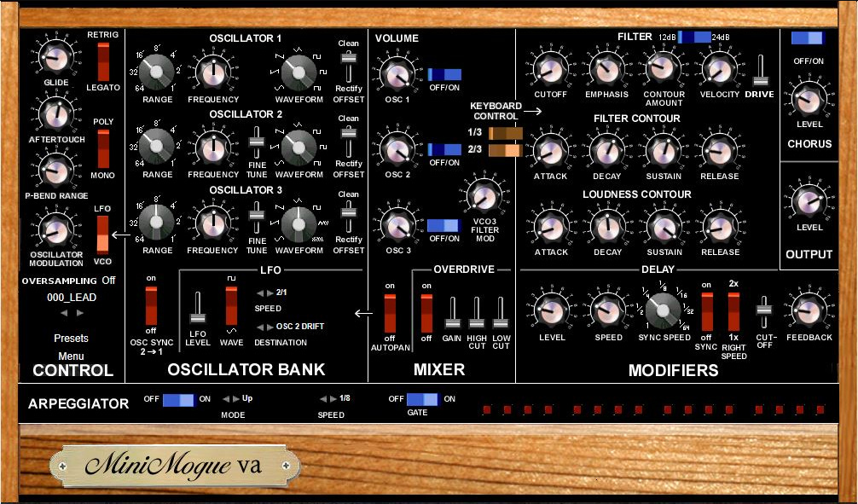858x504 pixels.
Task: Toggle the Overdrive on/off switch
Action: 426,313
